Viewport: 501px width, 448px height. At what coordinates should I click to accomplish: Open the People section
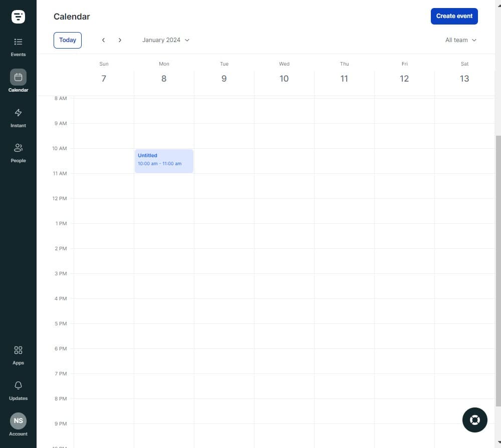[18, 152]
